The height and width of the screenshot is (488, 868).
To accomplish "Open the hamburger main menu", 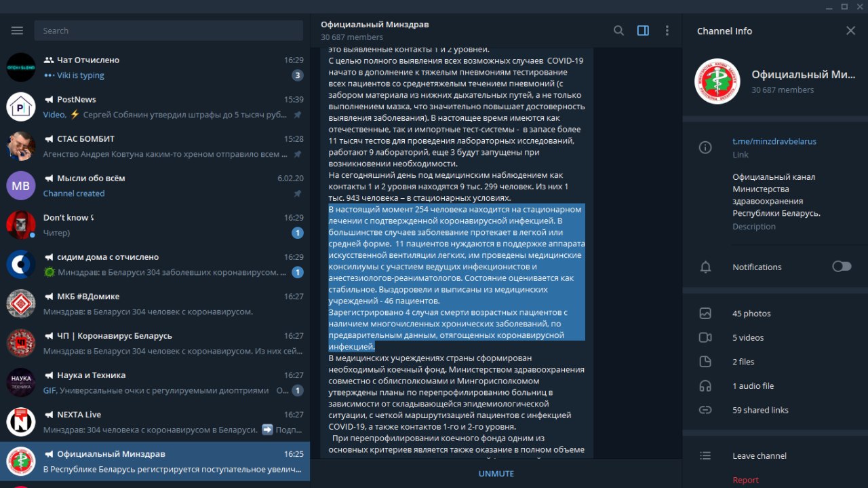I will 18,31.
